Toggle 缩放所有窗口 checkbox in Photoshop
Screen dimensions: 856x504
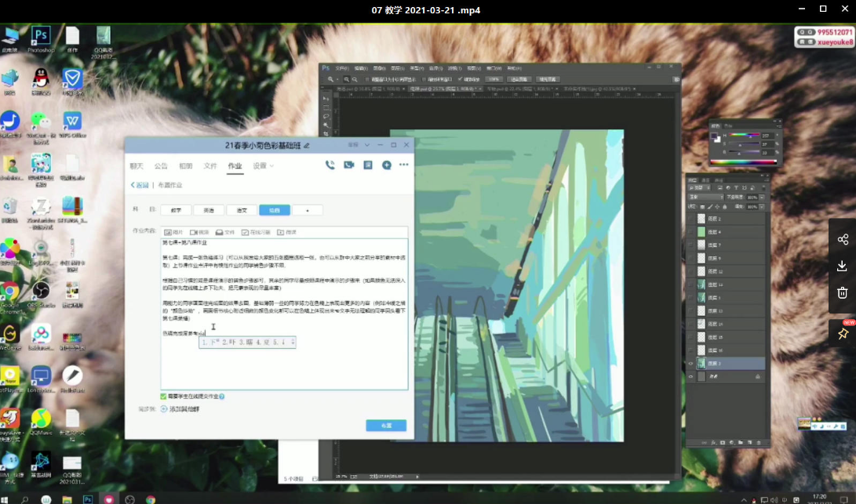pyautogui.click(x=424, y=80)
